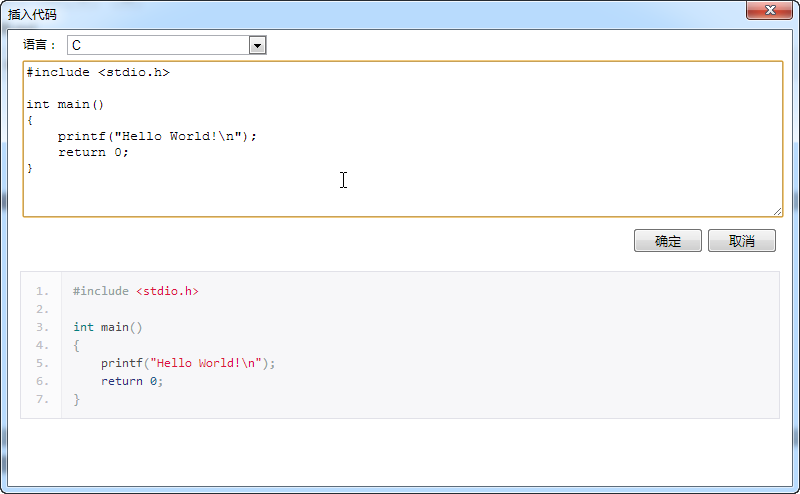Select line number 1 in preview
This screenshot has width=800, height=494.
tap(41, 291)
